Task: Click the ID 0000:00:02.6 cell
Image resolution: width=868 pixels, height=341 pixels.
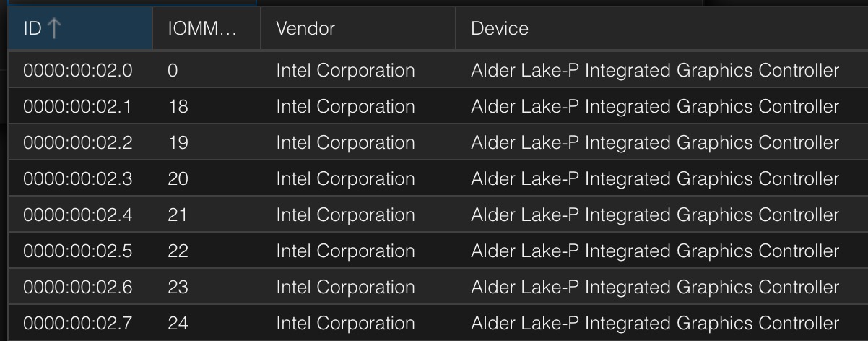Action: coord(78,287)
